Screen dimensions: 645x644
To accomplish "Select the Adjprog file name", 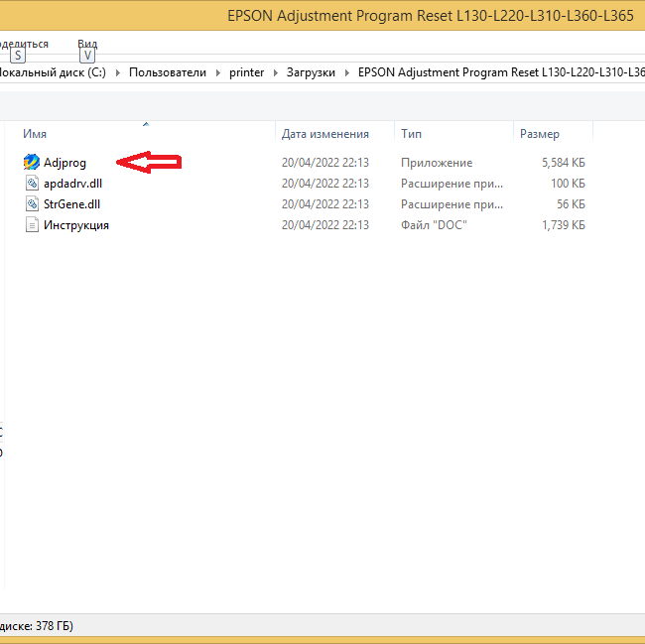I will 64,163.
